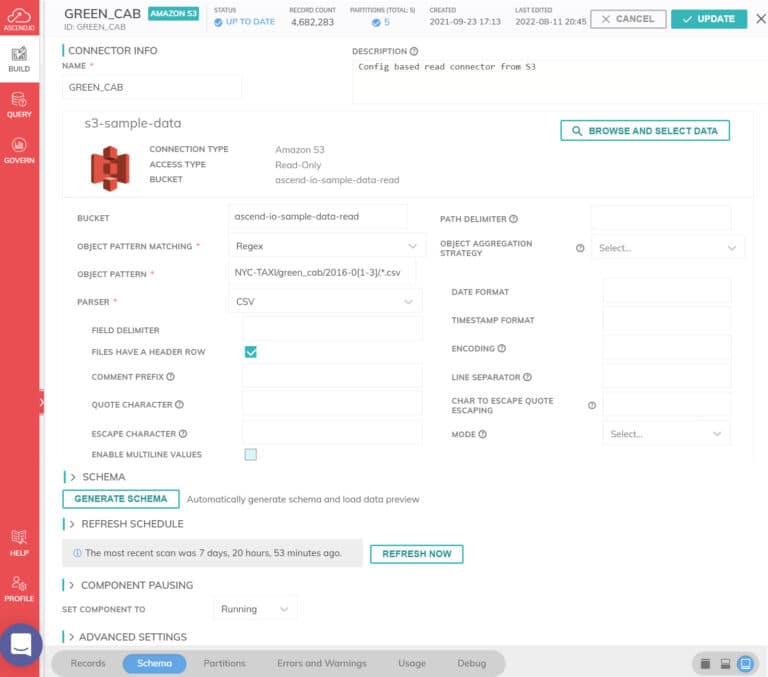Click the Path Delimiter help icon
The image size is (768, 677).
[513, 219]
